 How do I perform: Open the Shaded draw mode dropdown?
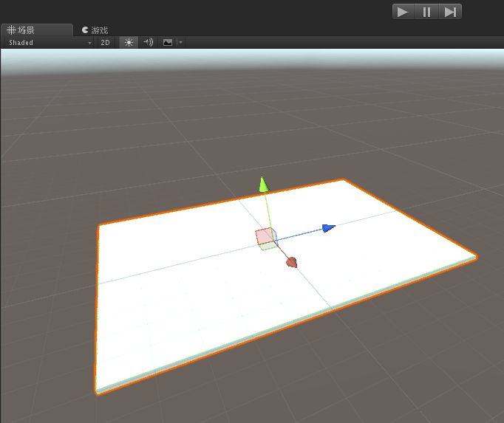(x=50, y=42)
